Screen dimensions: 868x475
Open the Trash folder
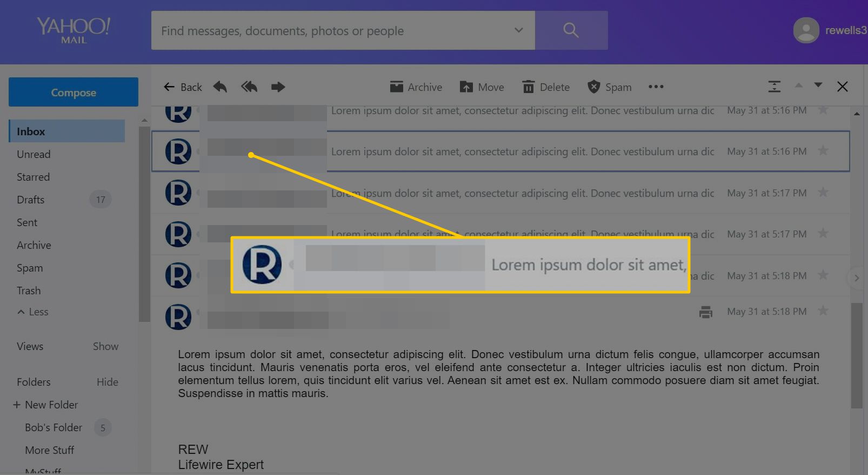[29, 291]
